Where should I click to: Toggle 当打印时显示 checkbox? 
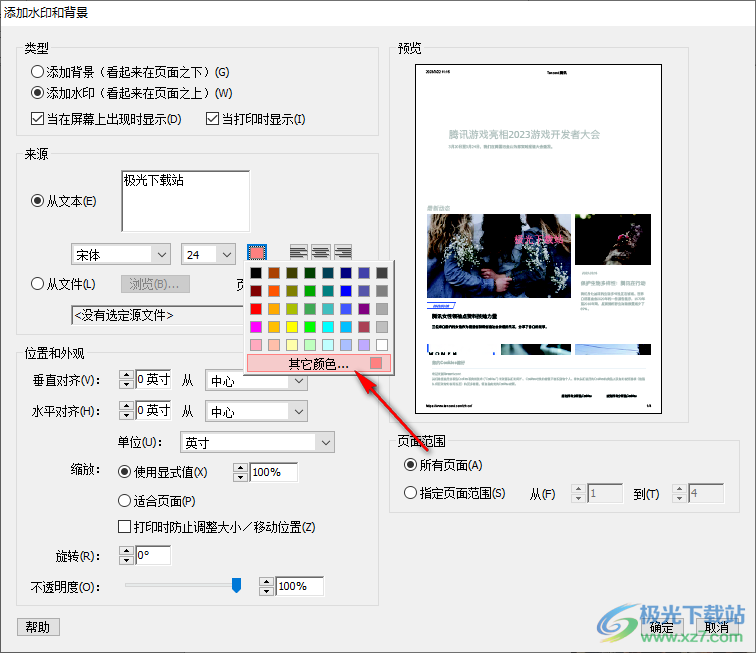pyautogui.click(x=212, y=119)
